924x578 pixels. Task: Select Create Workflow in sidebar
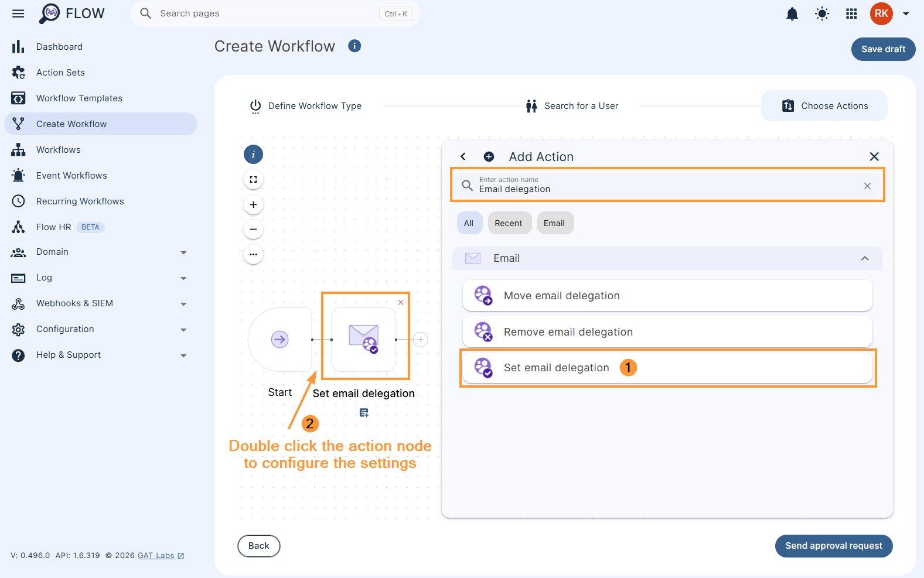101,124
